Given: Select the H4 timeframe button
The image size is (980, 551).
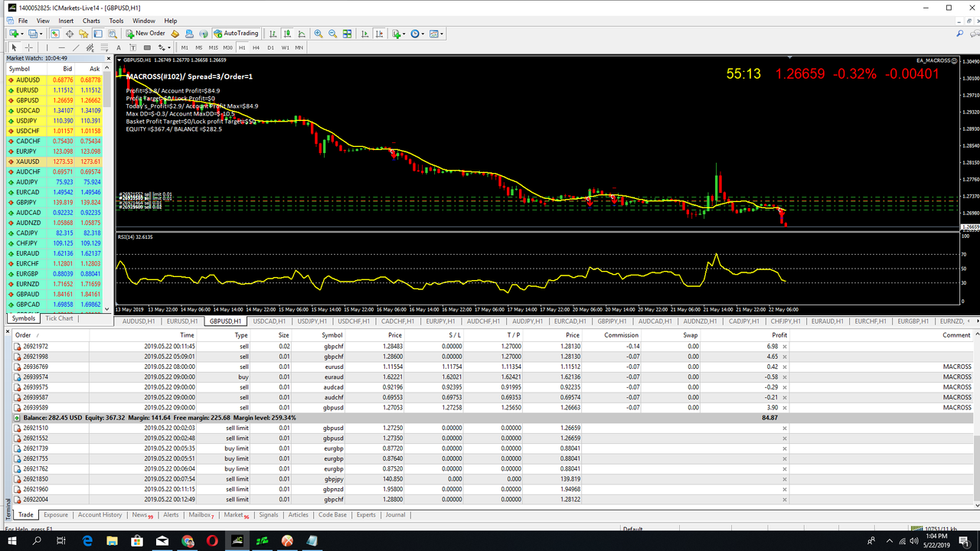Looking at the screenshot, I should click(x=256, y=47).
